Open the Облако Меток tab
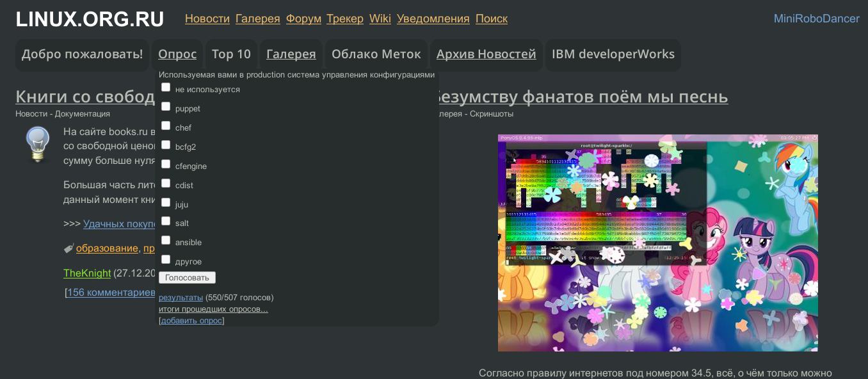868x379 pixels. [x=376, y=54]
